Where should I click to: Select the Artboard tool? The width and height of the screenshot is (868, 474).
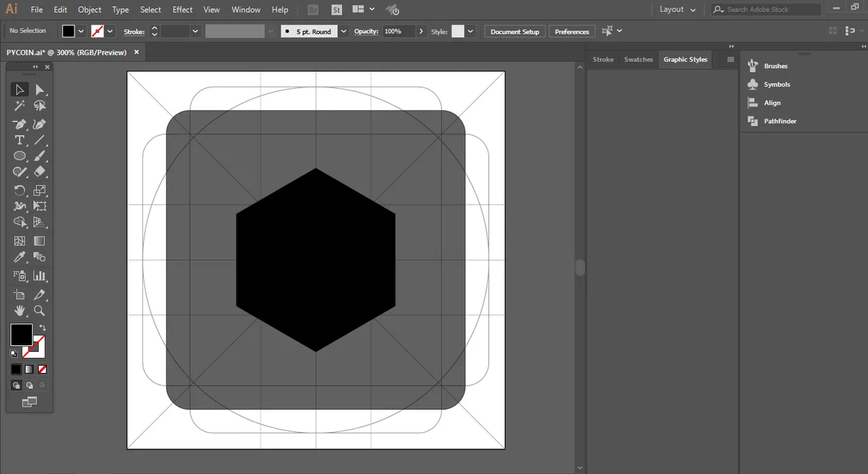20,294
